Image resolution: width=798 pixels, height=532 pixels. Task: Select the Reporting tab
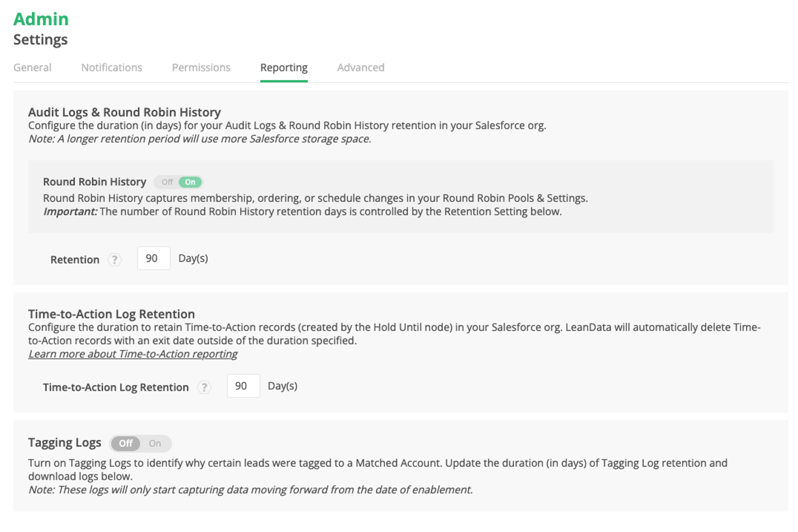(284, 68)
